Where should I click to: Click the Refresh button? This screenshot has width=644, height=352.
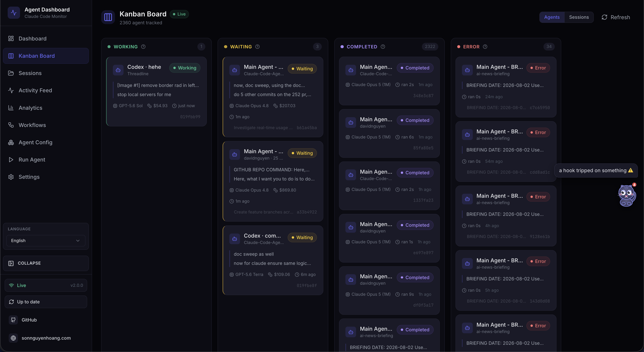pos(615,17)
